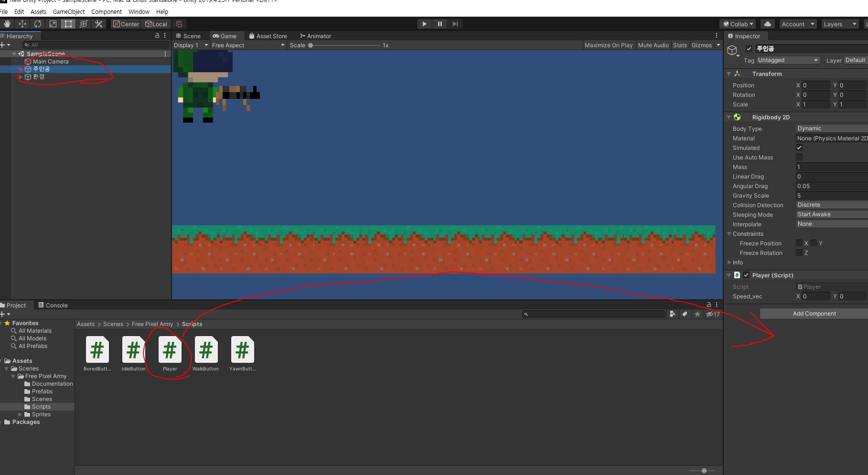Image resolution: width=868 pixels, height=475 pixels.
Task: Expand the Sprites folder
Action: [x=20, y=414]
